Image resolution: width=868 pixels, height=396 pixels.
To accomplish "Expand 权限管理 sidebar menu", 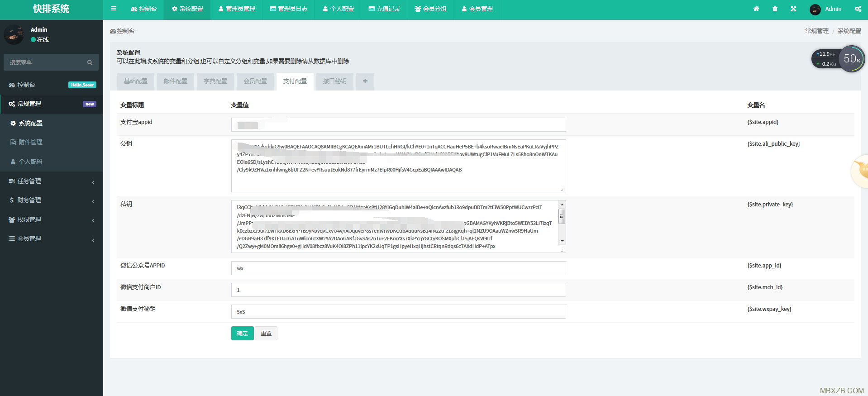I will tap(52, 219).
